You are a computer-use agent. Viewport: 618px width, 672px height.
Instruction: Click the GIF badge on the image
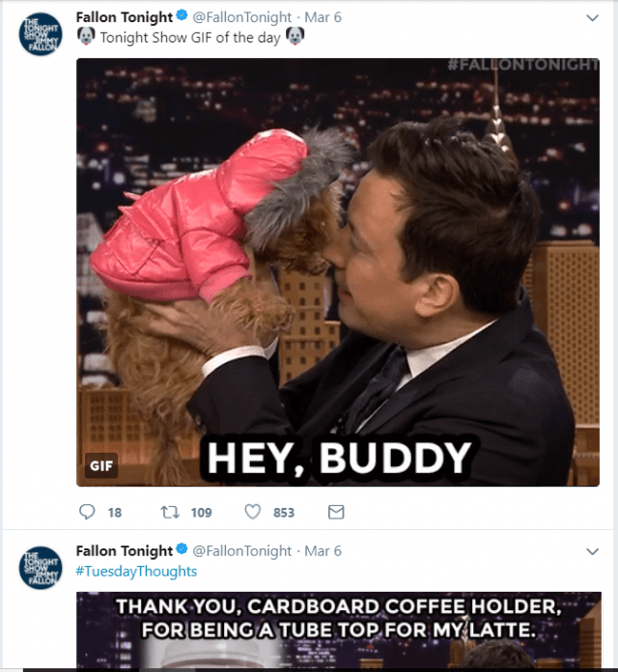101,465
